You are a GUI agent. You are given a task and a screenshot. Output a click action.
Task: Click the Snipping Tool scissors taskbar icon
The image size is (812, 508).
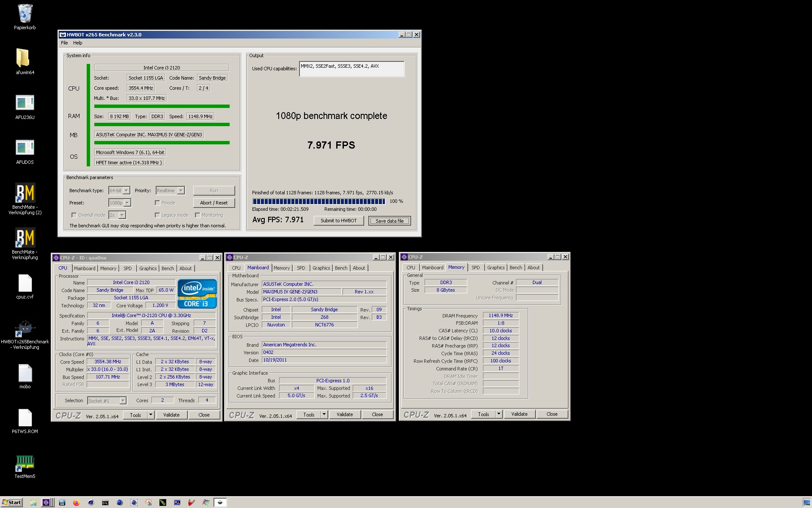(x=148, y=502)
